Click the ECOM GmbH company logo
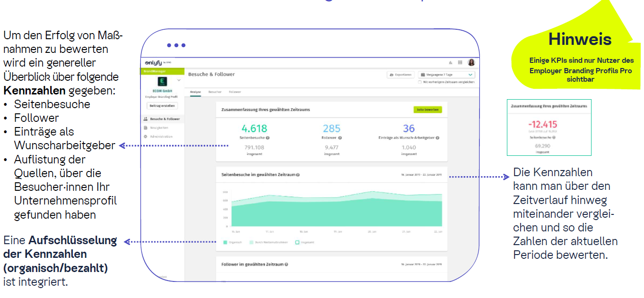Image resolution: width=644 pixels, height=298 pixels. (162, 81)
